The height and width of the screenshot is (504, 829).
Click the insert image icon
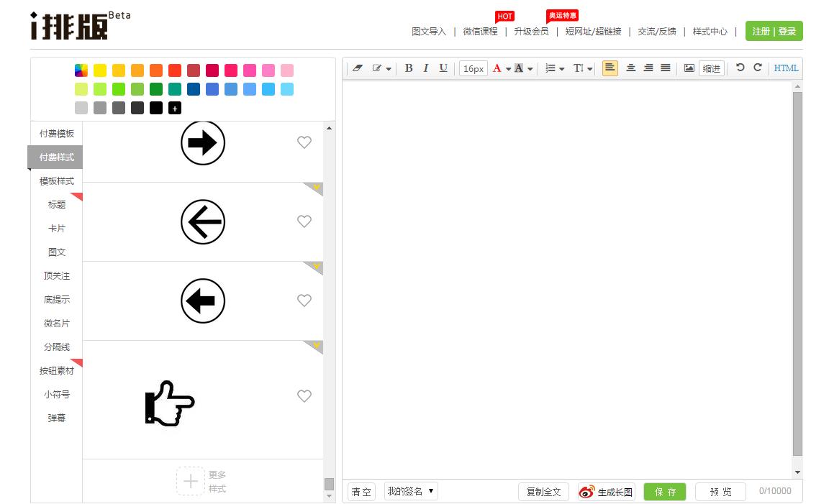coord(689,68)
